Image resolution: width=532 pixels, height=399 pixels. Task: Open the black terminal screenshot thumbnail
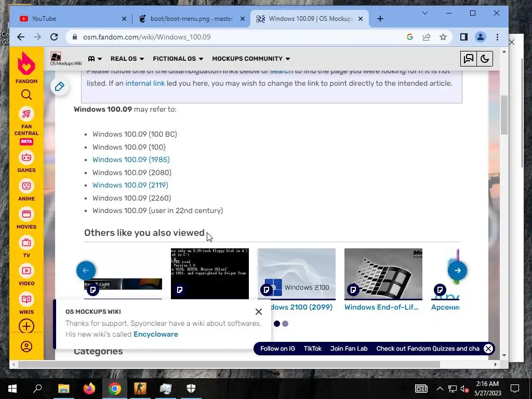(x=210, y=274)
